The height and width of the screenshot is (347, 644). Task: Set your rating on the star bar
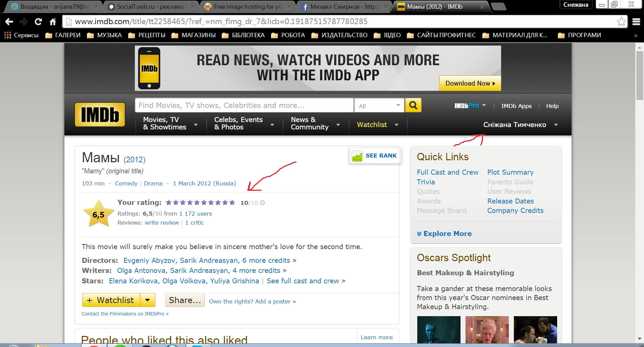201,203
